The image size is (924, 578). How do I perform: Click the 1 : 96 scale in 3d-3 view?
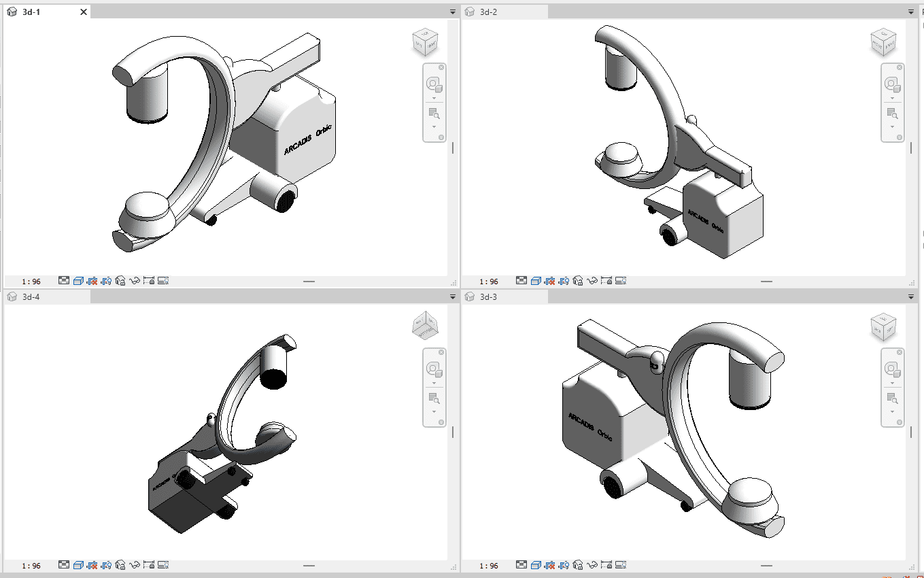point(489,566)
